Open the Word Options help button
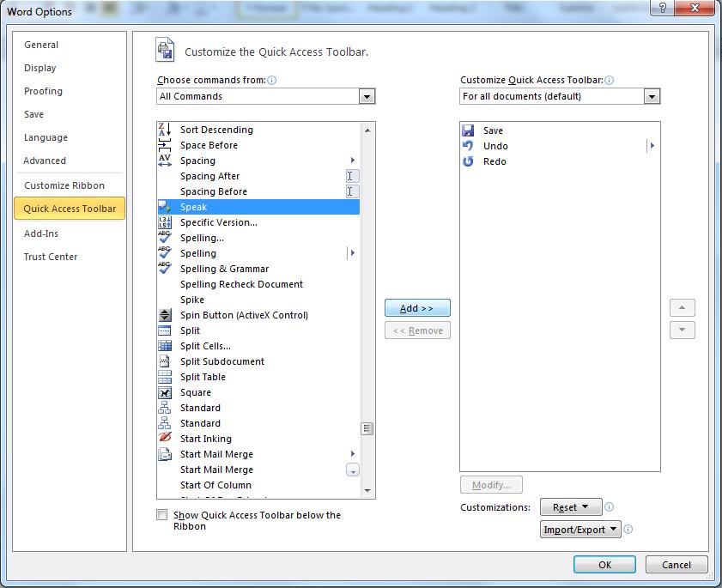This screenshot has width=722, height=588. point(663,8)
